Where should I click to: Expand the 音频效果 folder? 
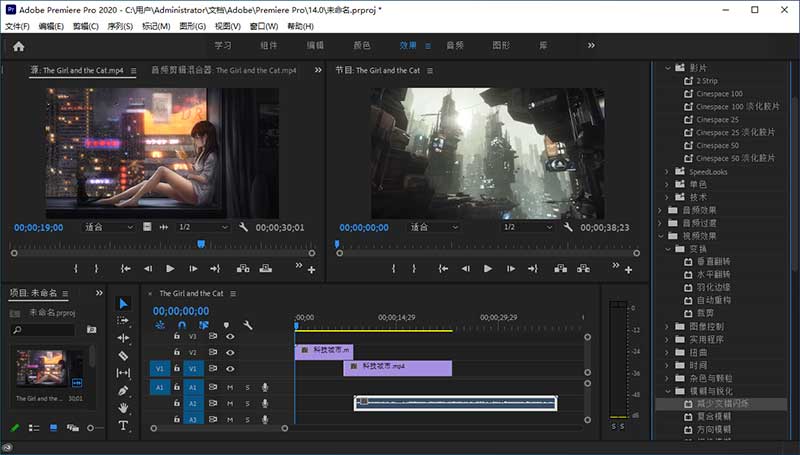[x=660, y=210]
